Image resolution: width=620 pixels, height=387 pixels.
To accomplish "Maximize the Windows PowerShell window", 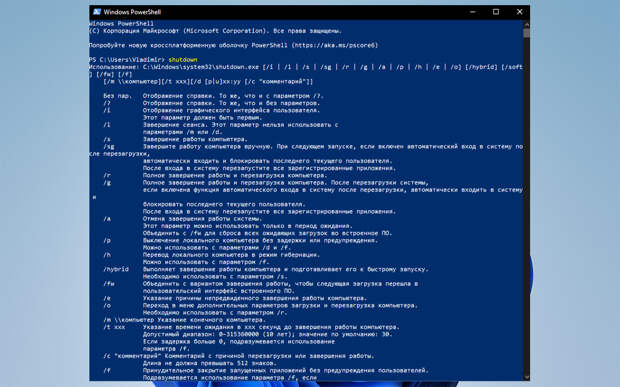I will tap(496, 12).
